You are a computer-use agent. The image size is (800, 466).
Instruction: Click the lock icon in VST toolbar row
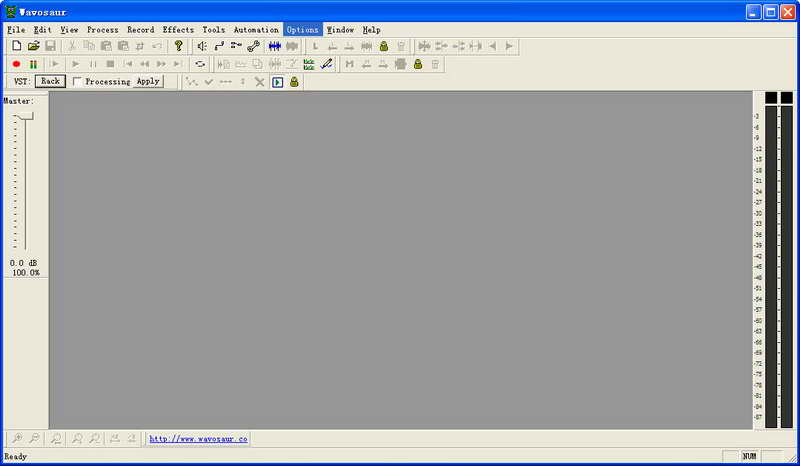point(294,82)
